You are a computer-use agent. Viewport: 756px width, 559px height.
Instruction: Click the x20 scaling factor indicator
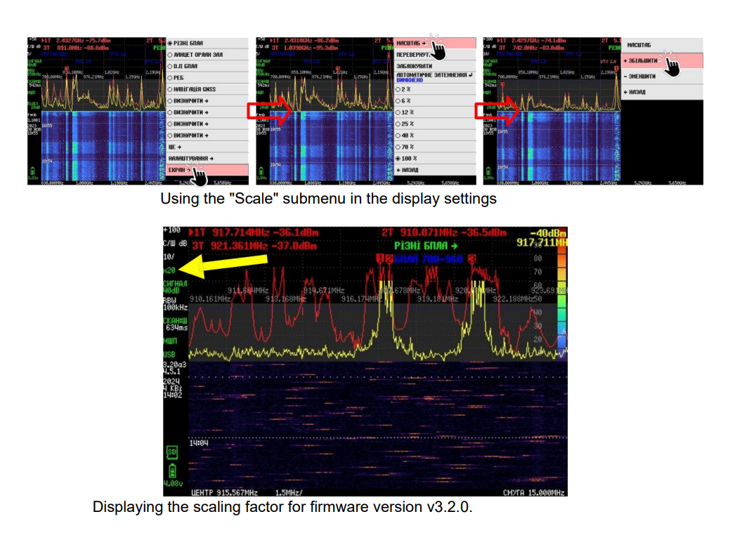click(169, 270)
